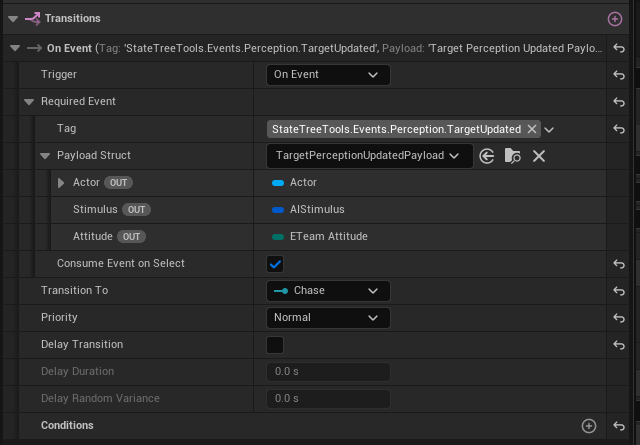Use selected asset for Payload Struct
The image size is (640, 445).
coord(487,156)
